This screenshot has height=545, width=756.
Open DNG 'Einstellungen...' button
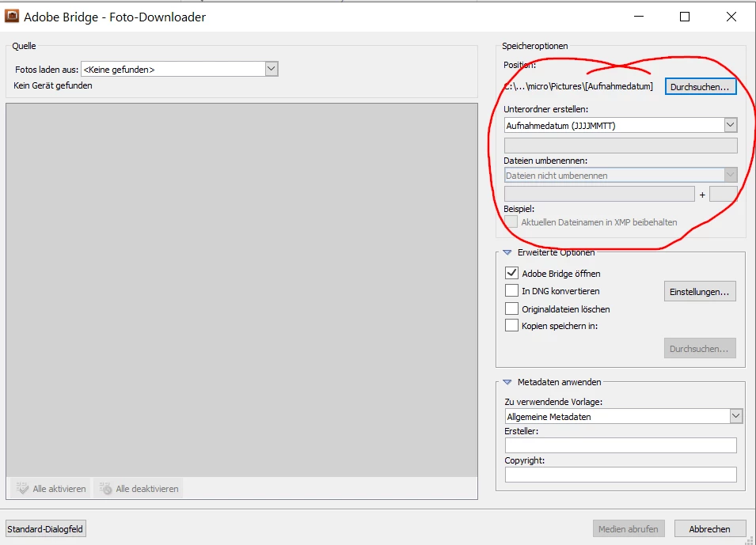[x=700, y=292]
